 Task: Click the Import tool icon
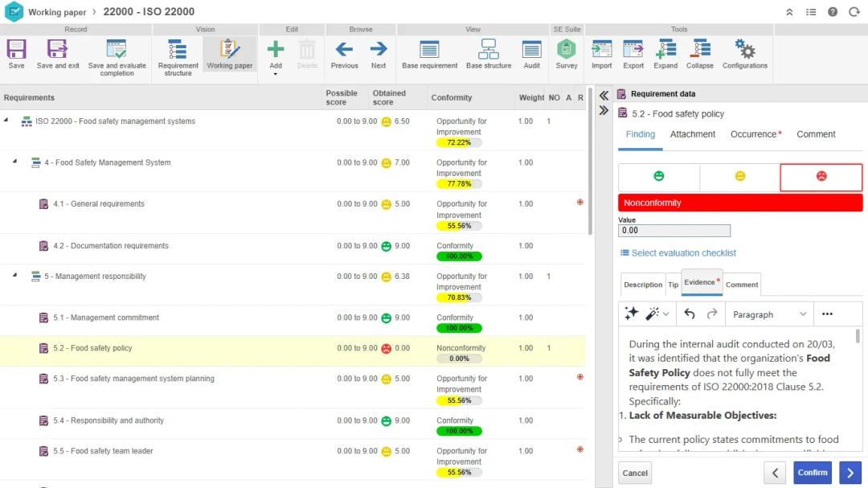(x=601, y=50)
